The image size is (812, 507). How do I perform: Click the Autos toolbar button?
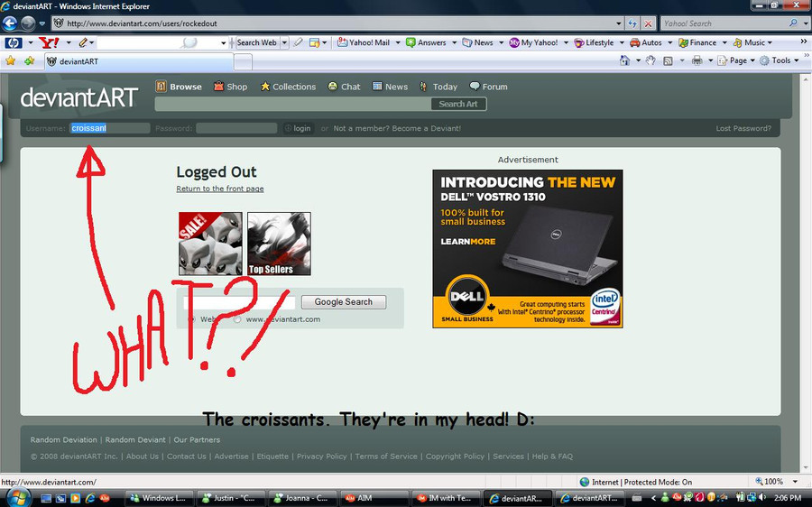click(x=646, y=42)
